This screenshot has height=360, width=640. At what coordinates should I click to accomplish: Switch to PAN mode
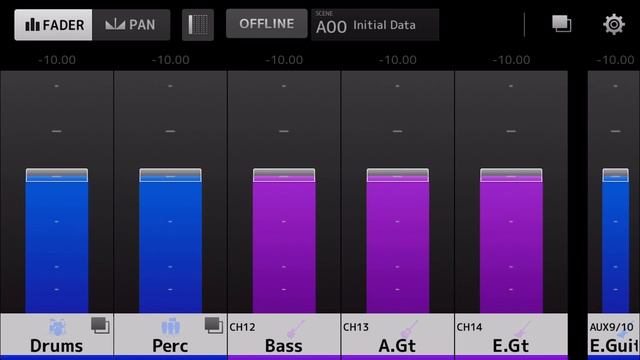click(x=131, y=25)
